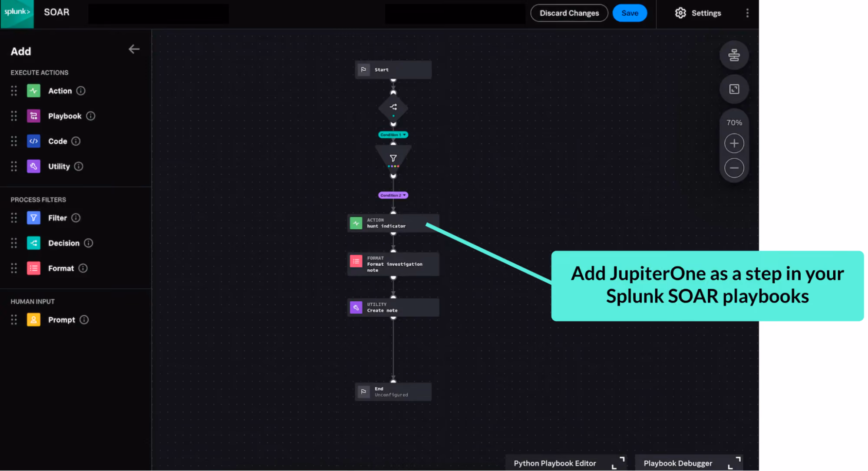The width and height of the screenshot is (868, 471).
Task: Click the SOAR title text
Action: (x=56, y=12)
